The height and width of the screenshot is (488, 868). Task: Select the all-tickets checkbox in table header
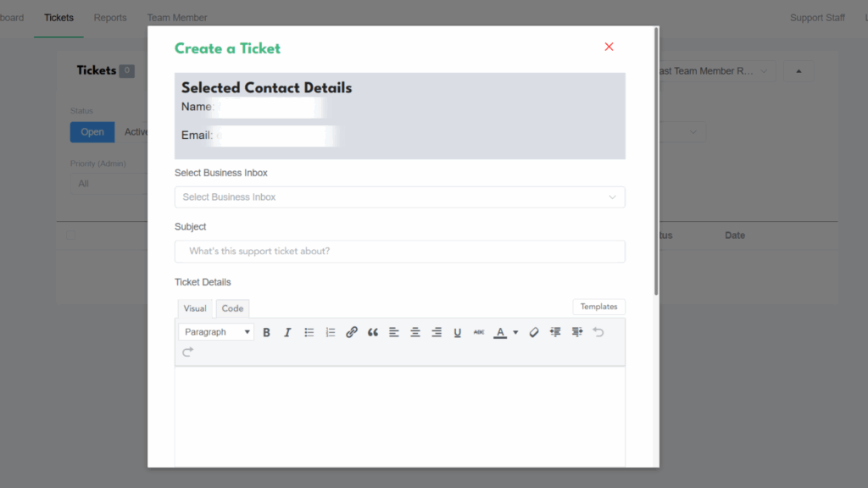point(71,236)
